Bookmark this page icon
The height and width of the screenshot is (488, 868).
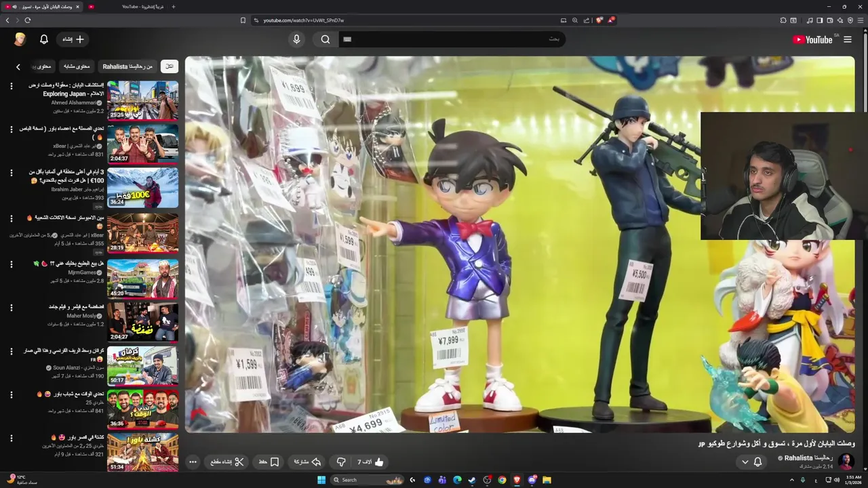243,20
